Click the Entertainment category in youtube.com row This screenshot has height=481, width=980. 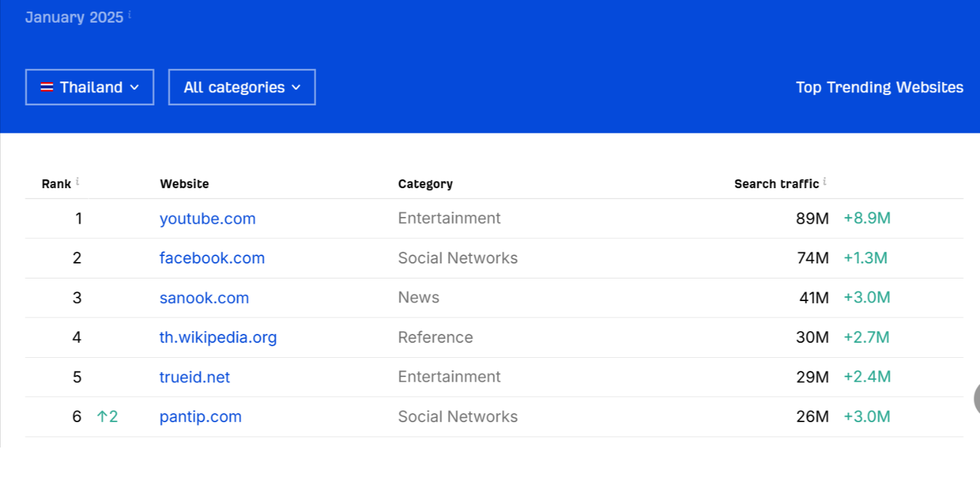(x=449, y=218)
